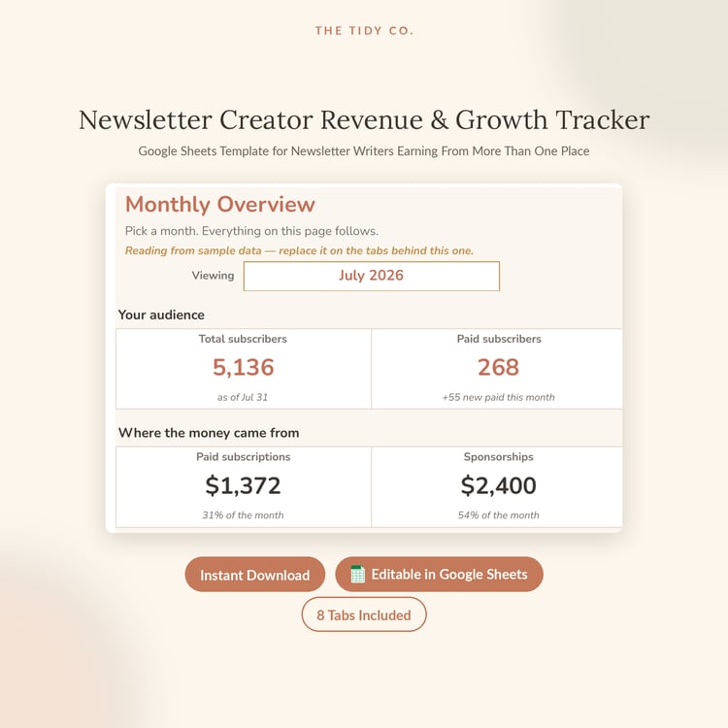Screen dimensions: 728x728
Task: Open the July 2026 month selector
Action: (x=372, y=276)
